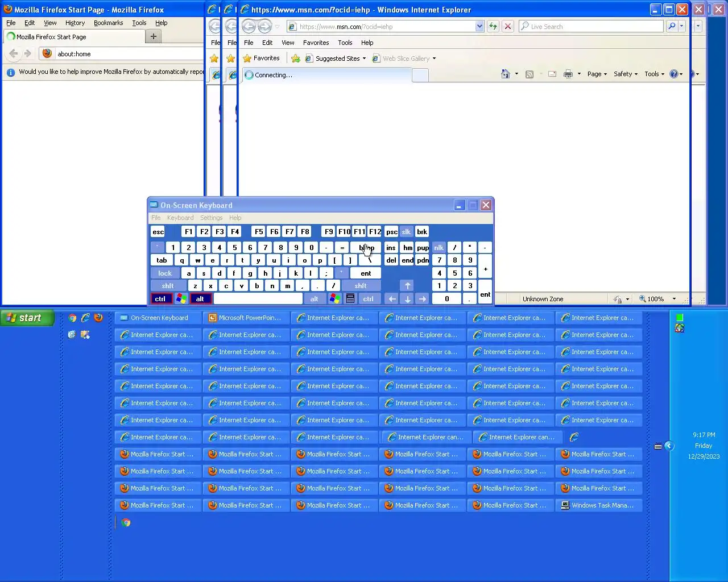
Task: Click the left arrow key on On-Screen Keyboard
Action: [392, 298]
